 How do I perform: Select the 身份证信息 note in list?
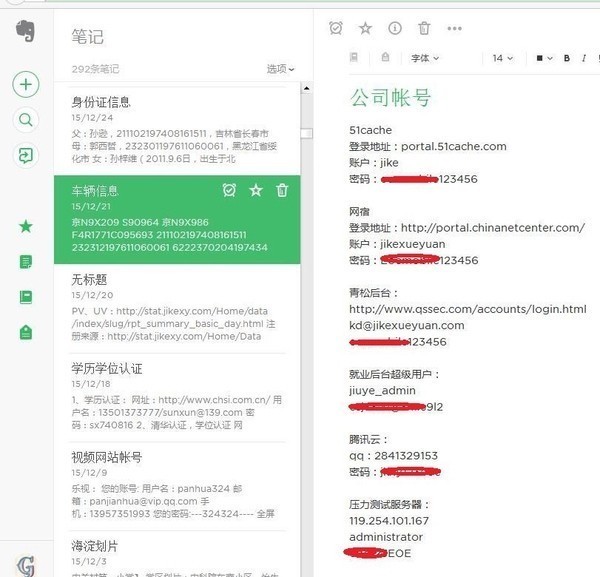[x=177, y=130]
